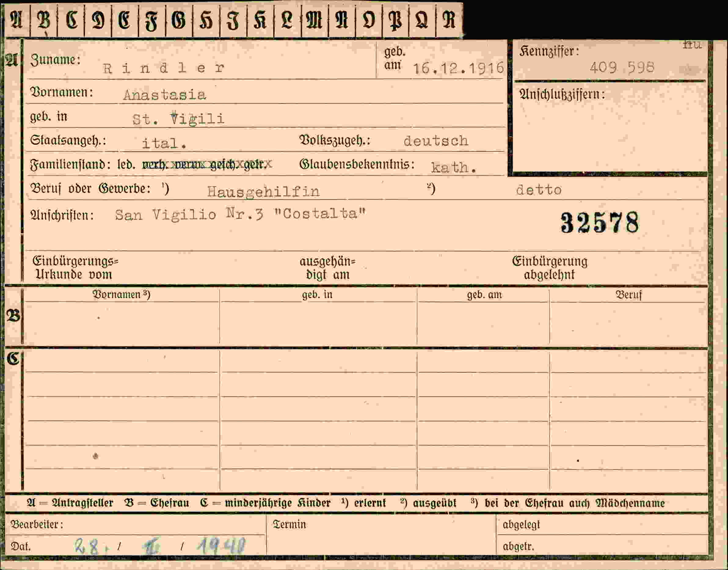Click the address "San Vigilio Nr.3 Costalta"
This screenshot has height=570, width=728.
pyautogui.click(x=241, y=214)
